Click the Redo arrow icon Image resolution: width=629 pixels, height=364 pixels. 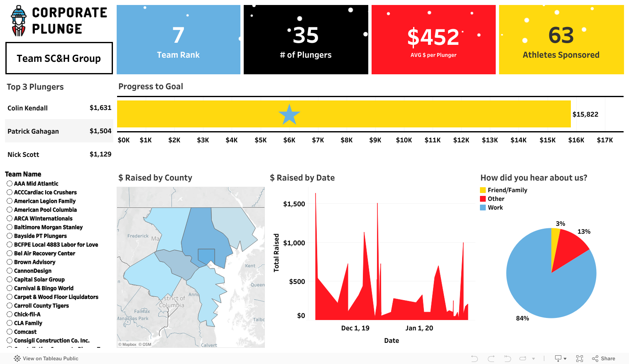click(x=491, y=359)
